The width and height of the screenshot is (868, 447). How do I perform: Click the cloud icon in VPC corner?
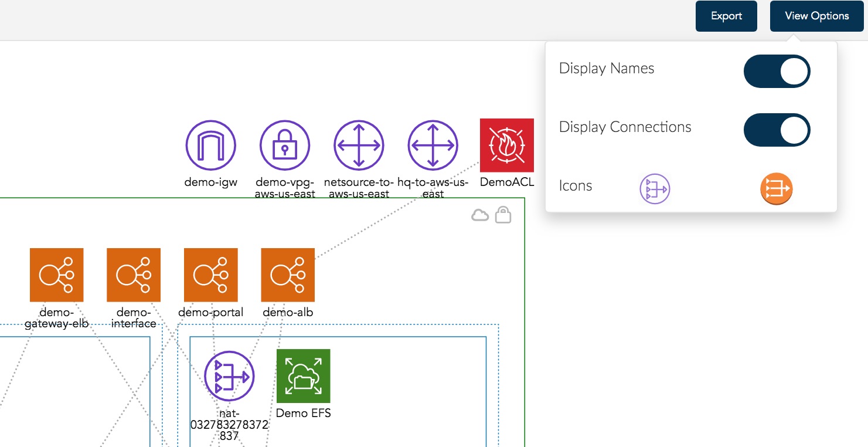pyautogui.click(x=480, y=216)
